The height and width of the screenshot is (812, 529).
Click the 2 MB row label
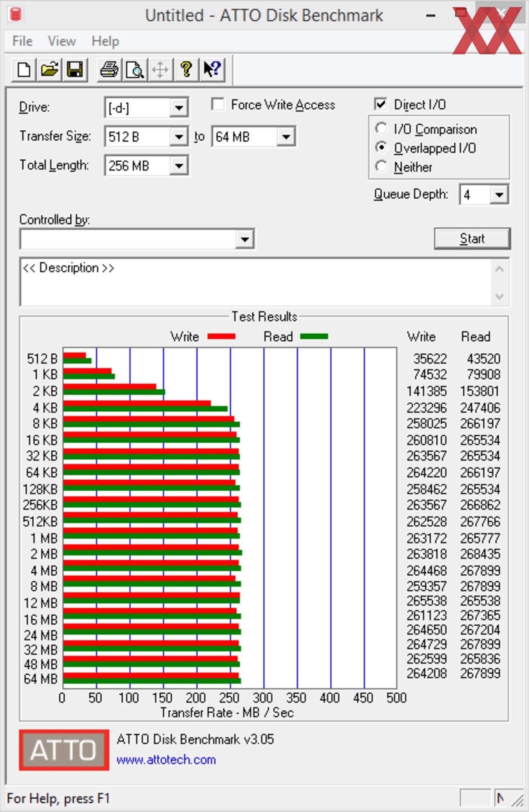44,554
